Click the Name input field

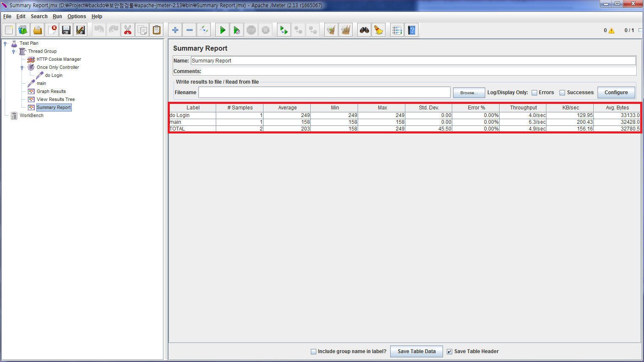413,61
